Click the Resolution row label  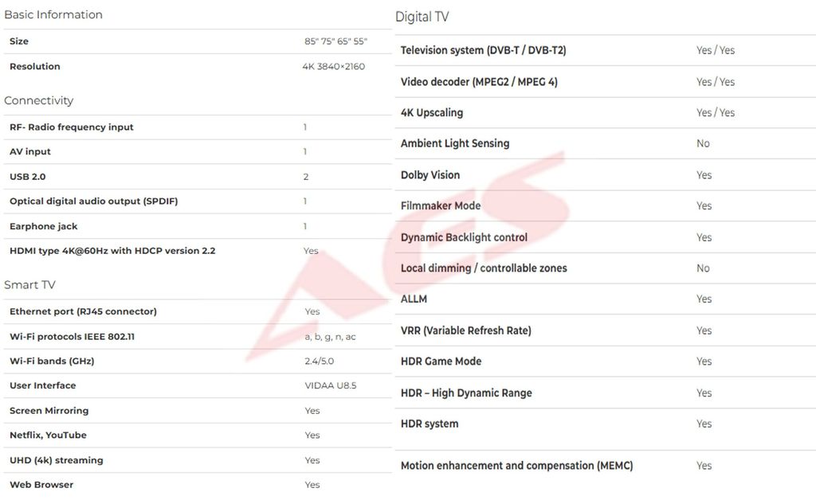coord(35,66)
